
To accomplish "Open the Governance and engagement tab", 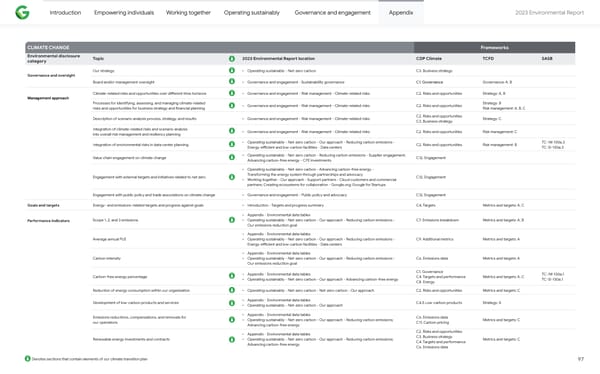I will 333,13.
